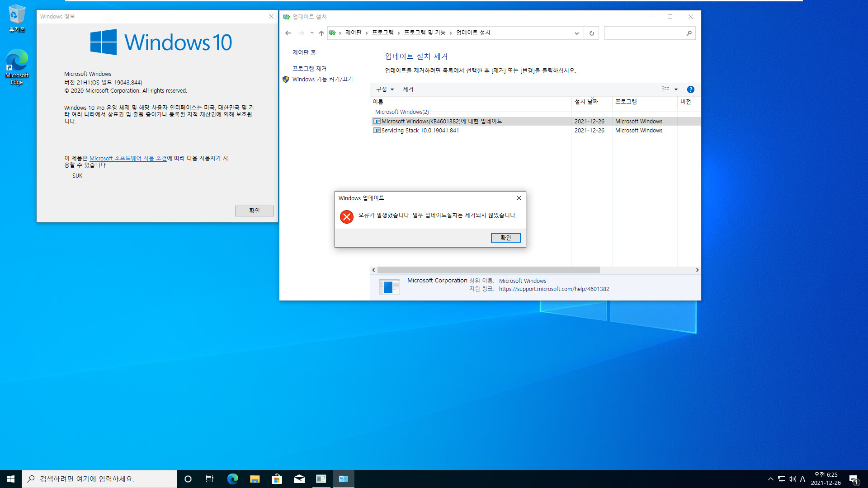The width and height of the screenshot is (868, 488).
Task: Open File Explorer from taskbar
Action: click(x=255, y=479)
